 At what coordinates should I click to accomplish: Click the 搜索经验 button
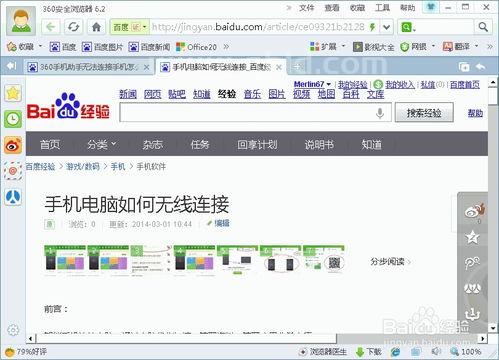pyautogui.click(x=424, y=113)
